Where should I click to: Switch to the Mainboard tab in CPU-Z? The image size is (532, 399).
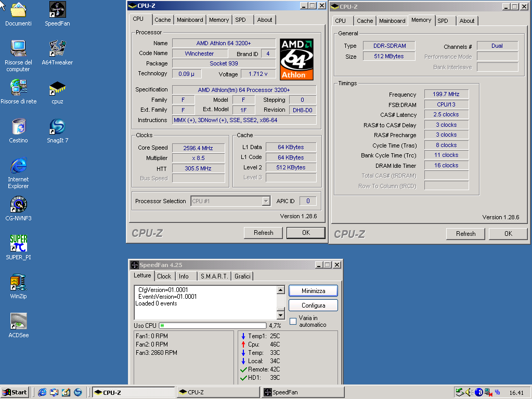click(190, 20)
